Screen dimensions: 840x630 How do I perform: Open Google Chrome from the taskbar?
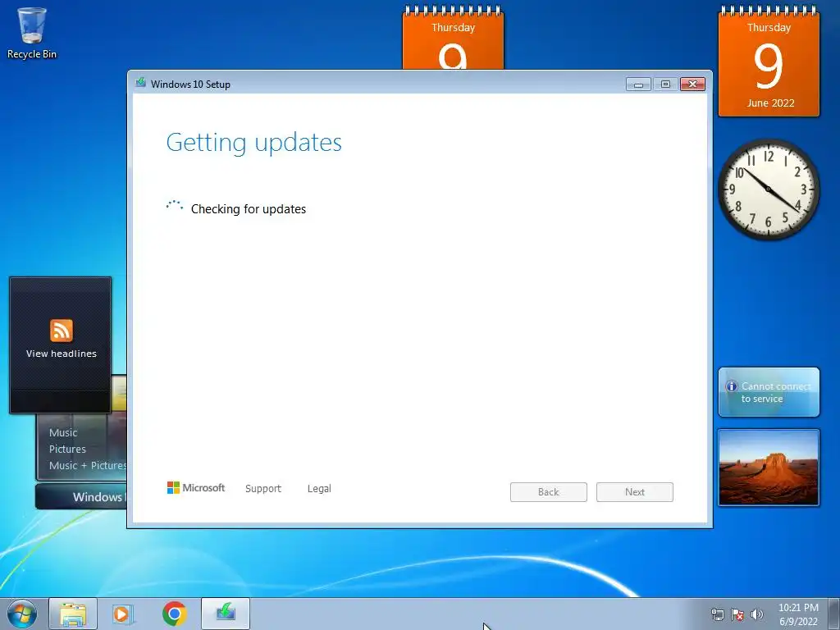(175, 614)
